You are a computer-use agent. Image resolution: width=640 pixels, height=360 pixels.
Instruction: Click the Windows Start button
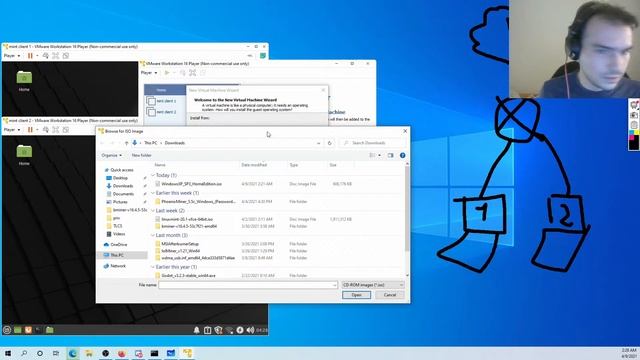(8, 353)
